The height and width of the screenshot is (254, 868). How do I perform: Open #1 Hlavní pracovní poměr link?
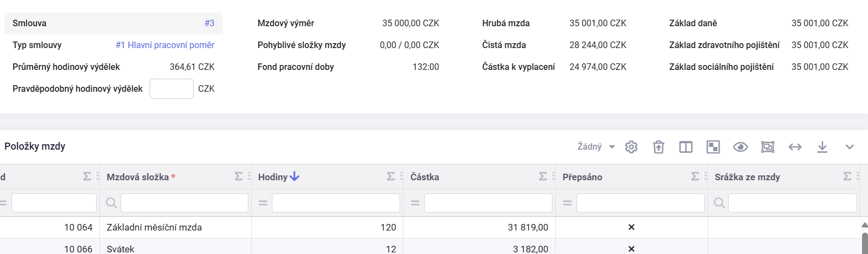tap(165, 45)
